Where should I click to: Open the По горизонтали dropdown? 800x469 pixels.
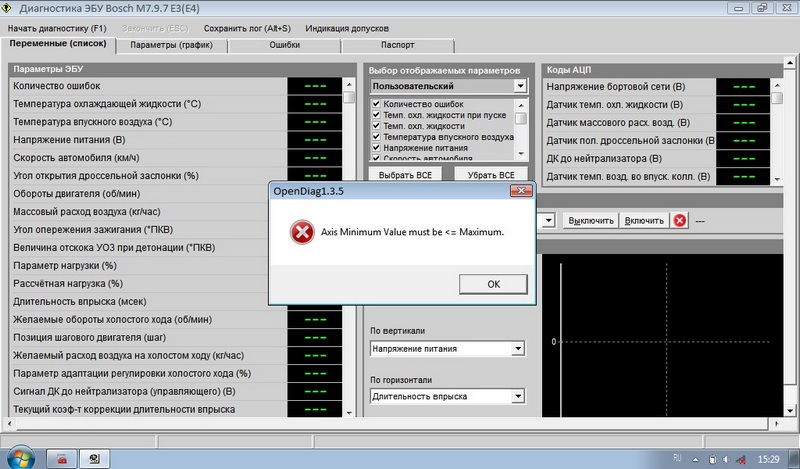(x=518, y=396)
